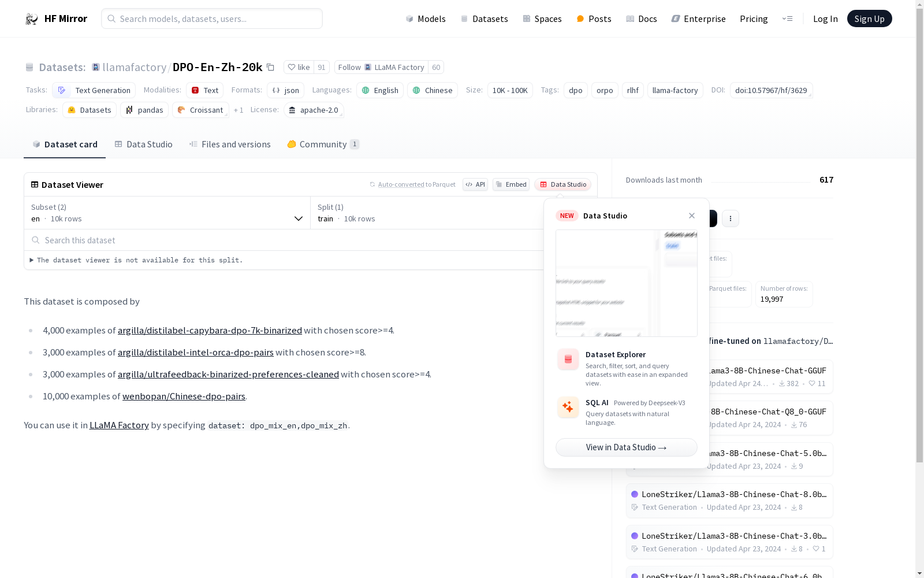Image resolution: width=924 pixels, height=578 pixels.
Task: Click the Dataset Explorer icon
Action: 568,360
